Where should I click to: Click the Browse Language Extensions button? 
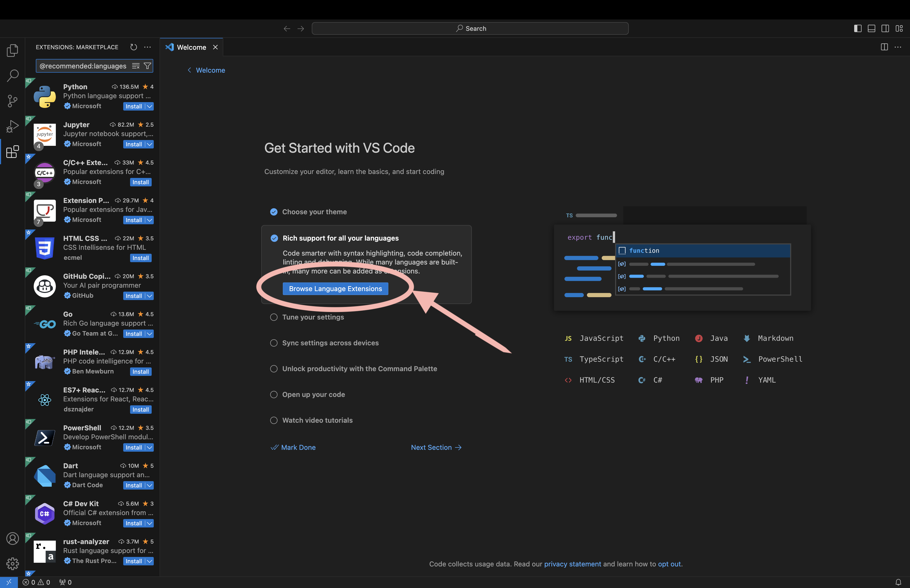(x=335, y=289)
